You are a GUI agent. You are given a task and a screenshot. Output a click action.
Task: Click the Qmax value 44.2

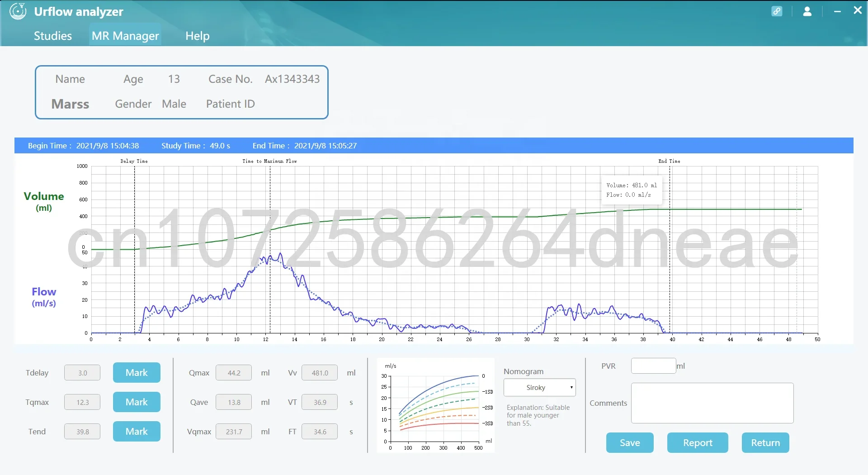tap(234, 373)
